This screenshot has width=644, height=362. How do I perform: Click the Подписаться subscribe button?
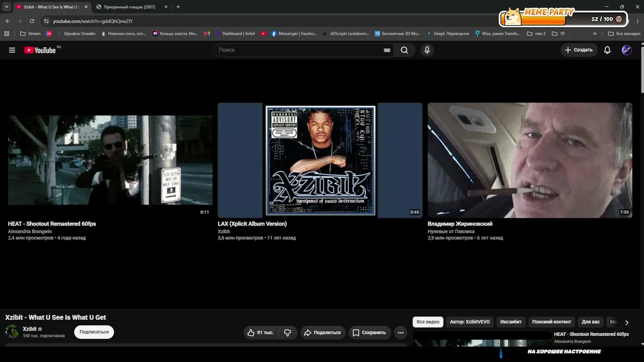coord(94,332)
